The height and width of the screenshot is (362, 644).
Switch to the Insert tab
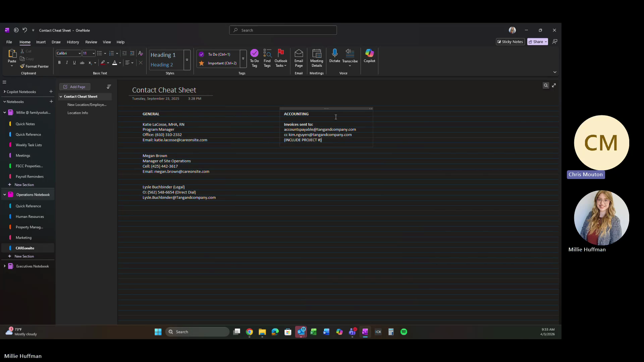tap(41, 42)
